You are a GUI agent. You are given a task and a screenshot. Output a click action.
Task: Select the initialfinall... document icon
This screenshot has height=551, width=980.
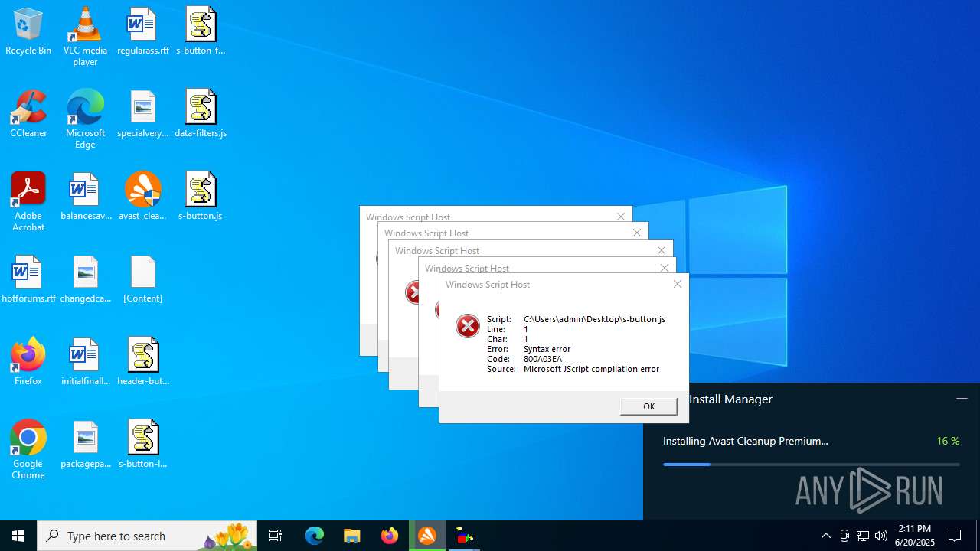pyautogui.click(x=85, y=363)
